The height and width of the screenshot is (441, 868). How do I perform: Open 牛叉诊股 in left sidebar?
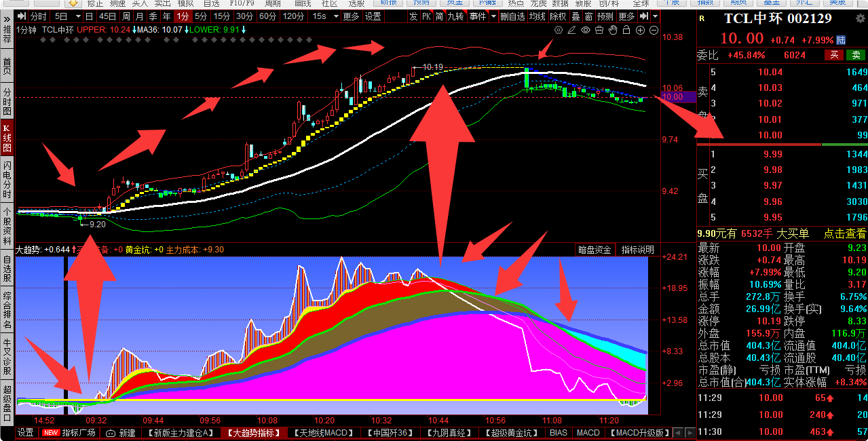tap(7, 357)
